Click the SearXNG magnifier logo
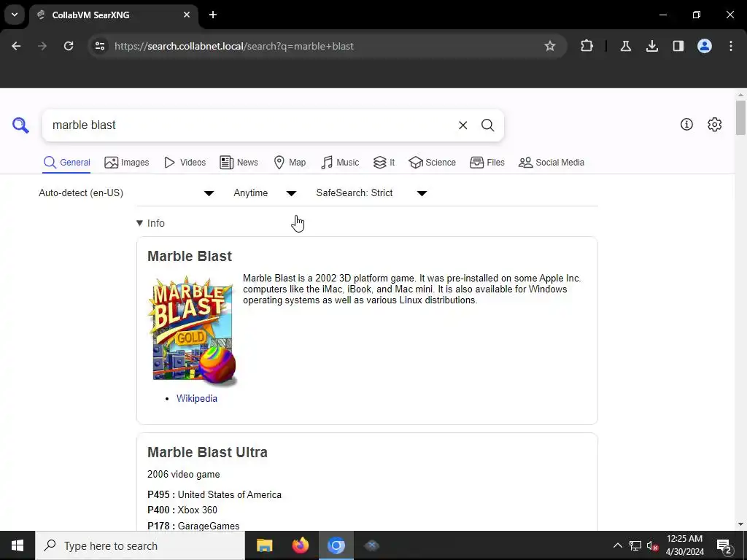747x560 pixels. click(20, 125)
